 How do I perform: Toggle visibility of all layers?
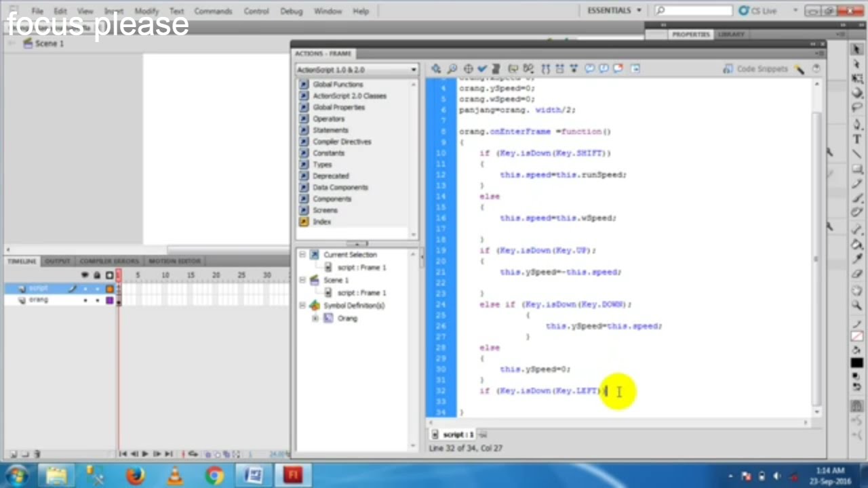pos(85,275)
